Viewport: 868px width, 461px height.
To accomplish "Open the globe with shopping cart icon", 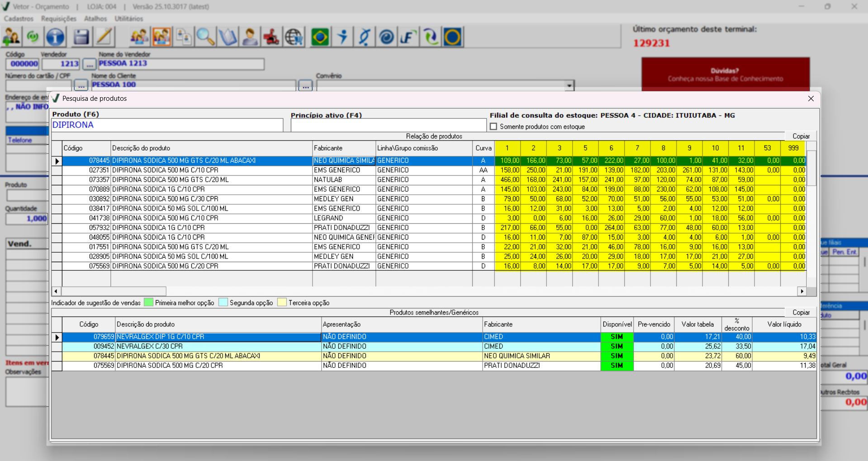I will pyautogui.click(x=294, y=37).
